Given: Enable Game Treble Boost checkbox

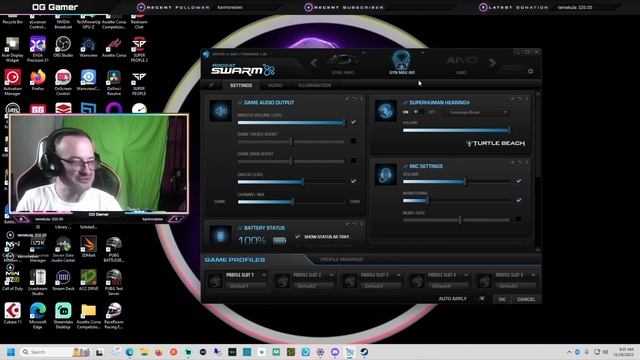Looking at the screenshot, I should [353, 141].
